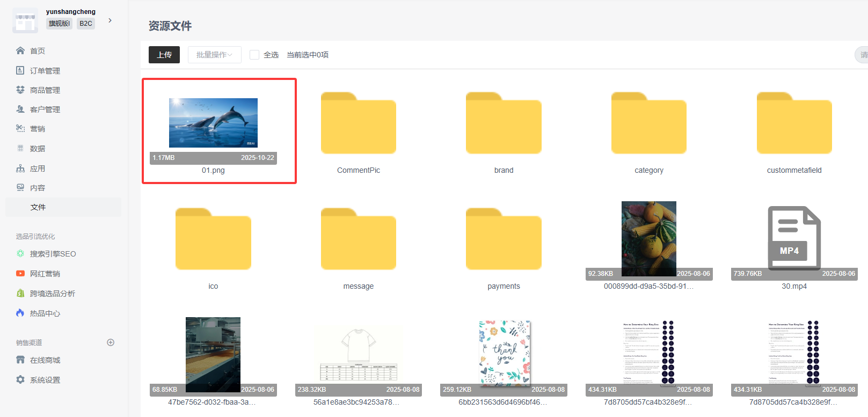The image size is (868, 417).
Task: Open the 30.mp4 video file
Action: 794,238
